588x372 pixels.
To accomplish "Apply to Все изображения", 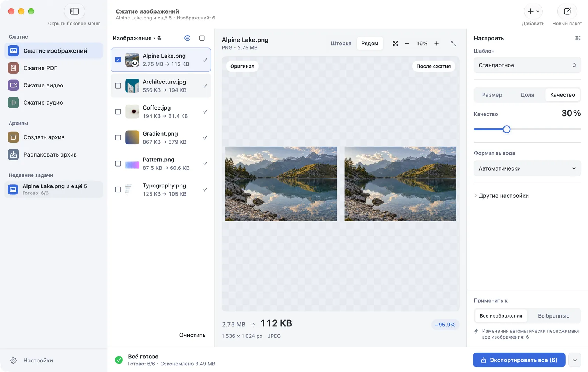I will pyautogui.click(x=501, y=316).
